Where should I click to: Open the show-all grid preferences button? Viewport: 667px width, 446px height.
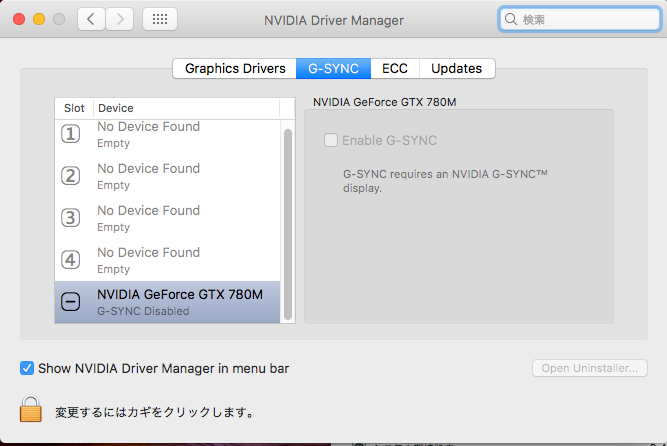click(x=161, y=19)
